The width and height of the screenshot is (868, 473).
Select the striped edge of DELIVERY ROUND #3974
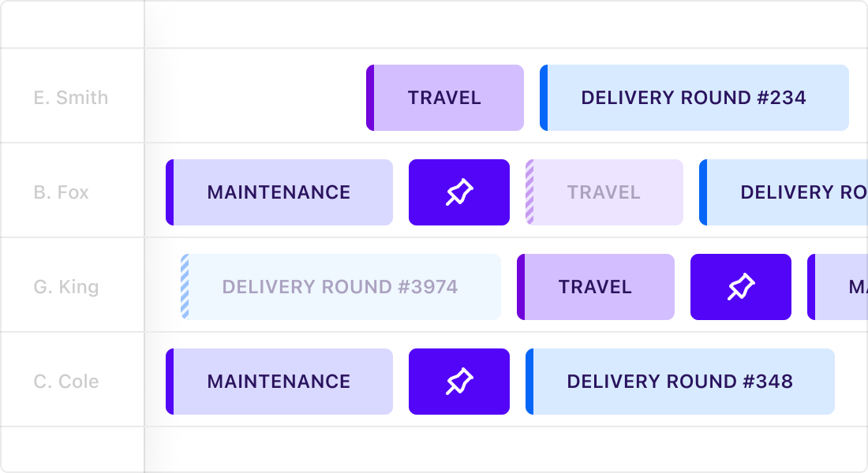(185, 287)
